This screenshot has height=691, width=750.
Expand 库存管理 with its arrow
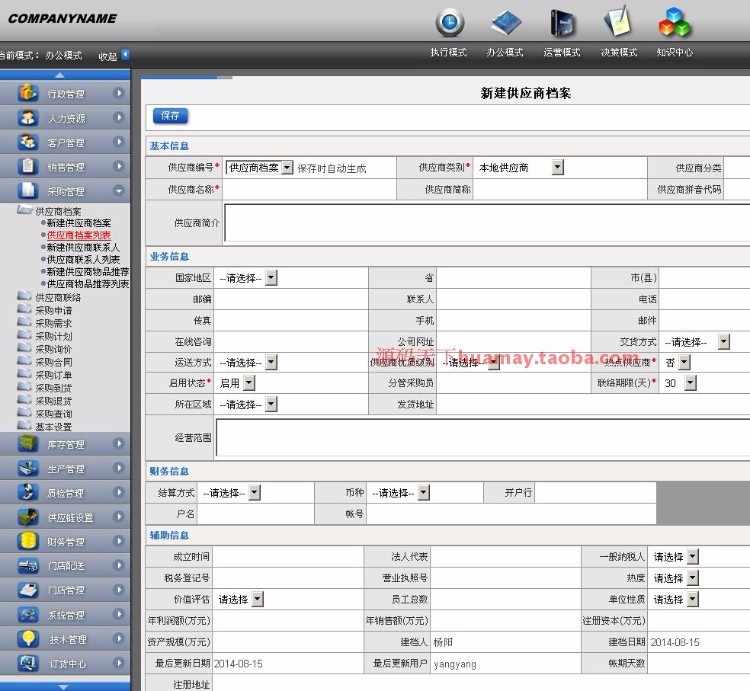click(118, 444)
